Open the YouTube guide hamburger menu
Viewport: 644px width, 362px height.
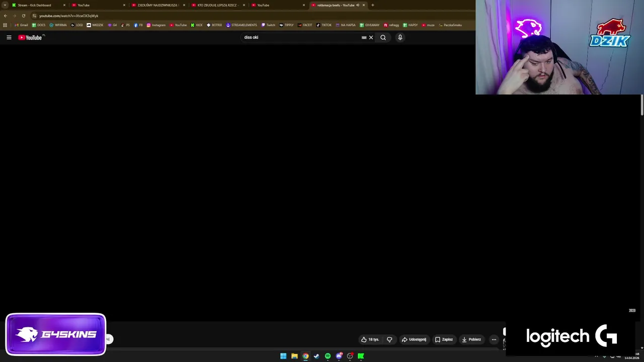point(9,37)
